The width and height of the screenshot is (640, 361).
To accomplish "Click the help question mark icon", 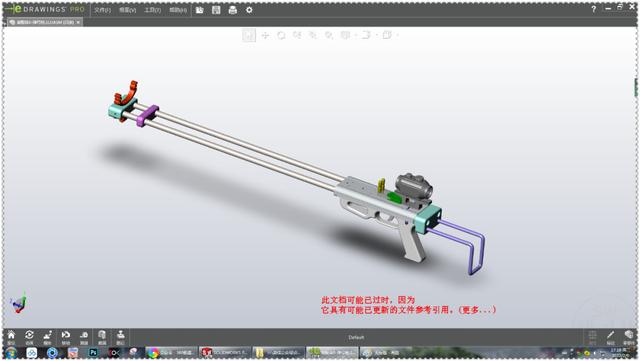I will pyautogui.click(x=593, y=9).
